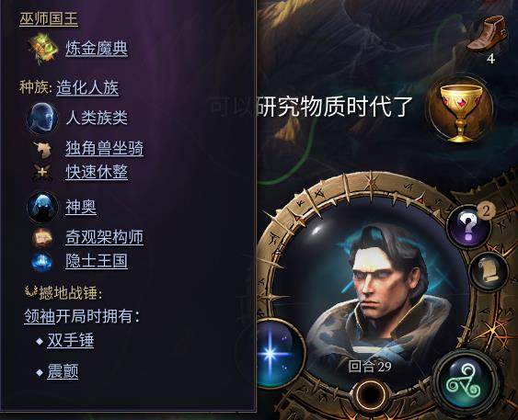Click the blue star spell orb
Screen dimensions: 518x420
coord(276,354)
